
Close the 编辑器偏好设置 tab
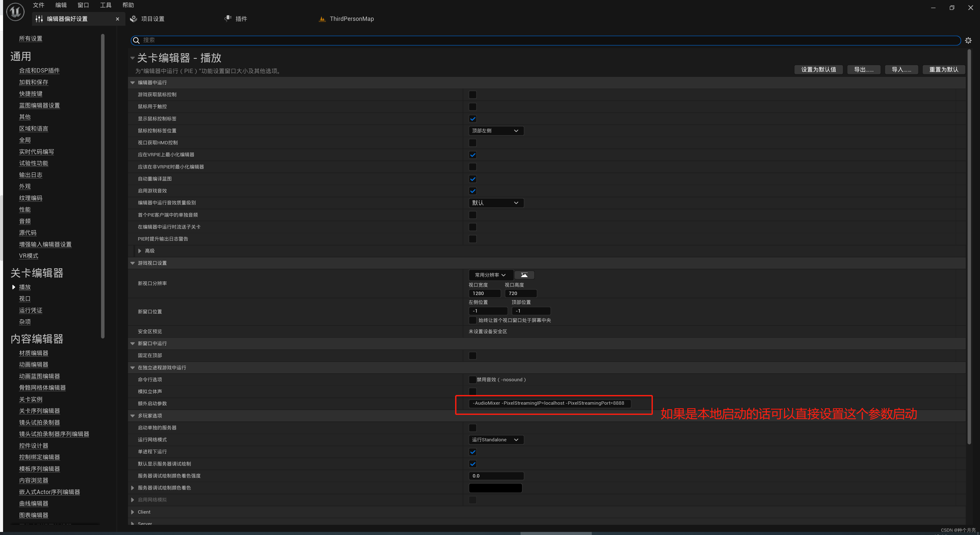pos(117,19)
